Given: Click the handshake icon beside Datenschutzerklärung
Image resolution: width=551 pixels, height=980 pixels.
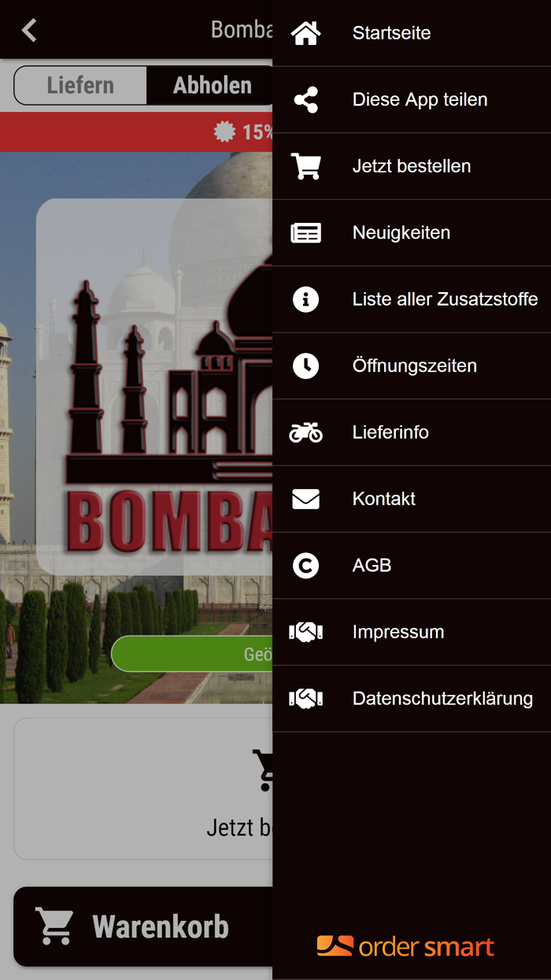Looking at the screenshot, I should [x=305, y=699].
